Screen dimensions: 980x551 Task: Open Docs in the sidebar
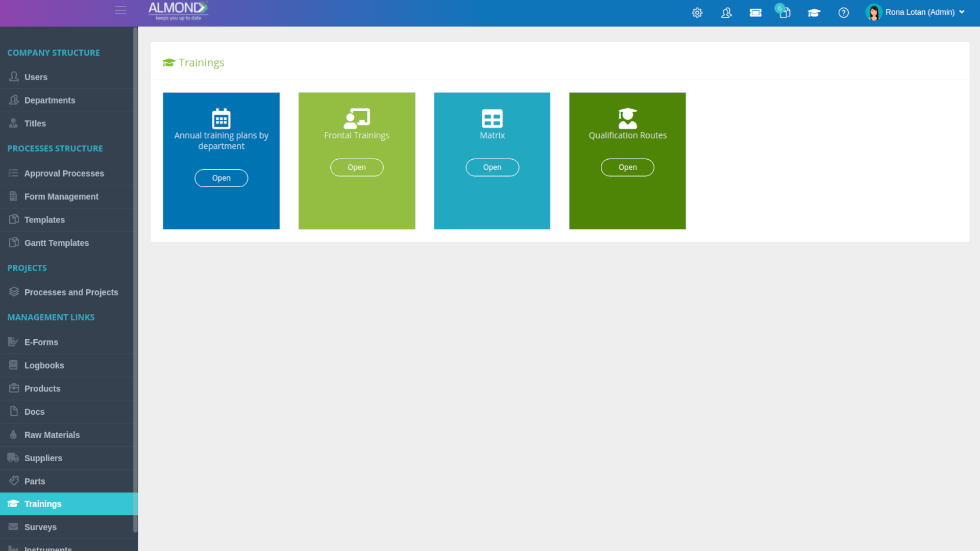pos(66,412)
